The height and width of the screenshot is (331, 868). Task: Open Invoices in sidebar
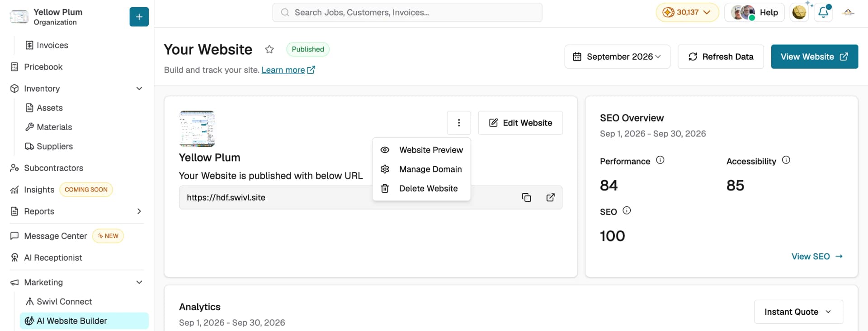click(47, 45)
